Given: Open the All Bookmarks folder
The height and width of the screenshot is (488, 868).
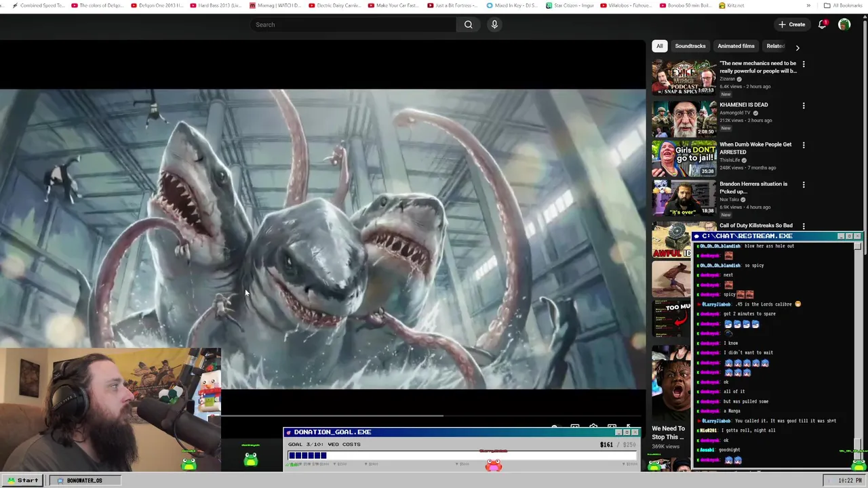Looking at the screenshot, I should click(x=843, y=5).
